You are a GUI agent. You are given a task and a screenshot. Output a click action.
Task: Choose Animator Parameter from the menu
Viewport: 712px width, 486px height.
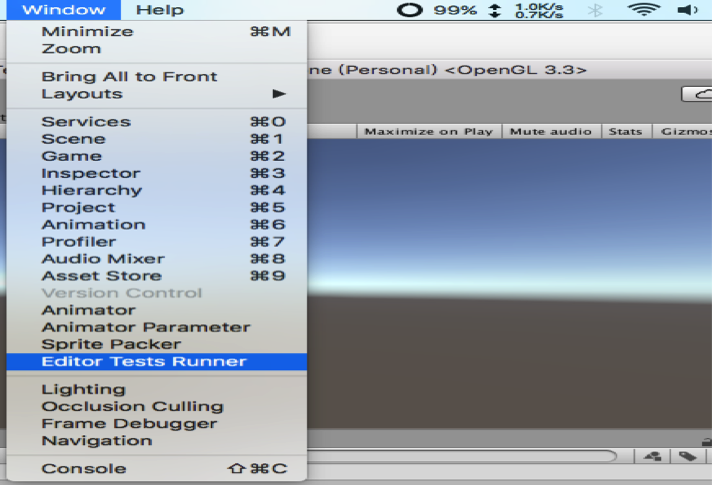(x=157, y=327)
